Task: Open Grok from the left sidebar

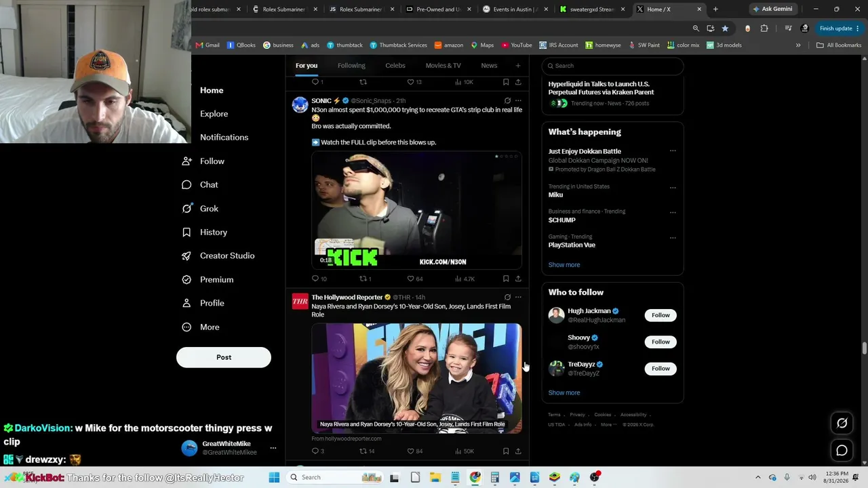Action: pos(200,209)
